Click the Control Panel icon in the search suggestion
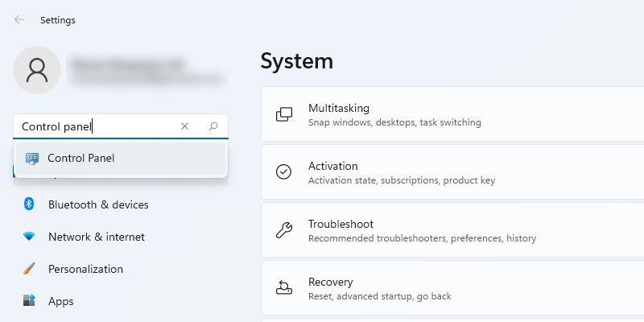The height and width of the screenshot is (322, 644). click(32, 159)
